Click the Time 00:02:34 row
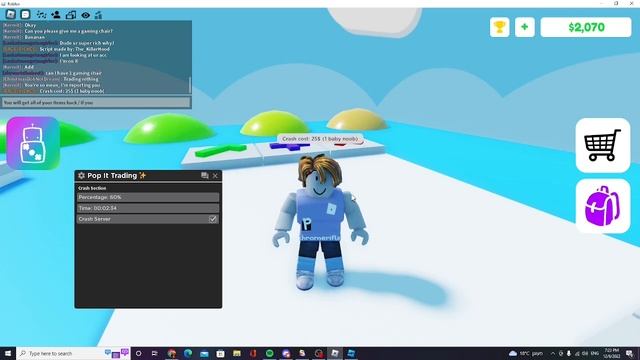This screenshot has height=360, width=640. click(x=148, y=208)
